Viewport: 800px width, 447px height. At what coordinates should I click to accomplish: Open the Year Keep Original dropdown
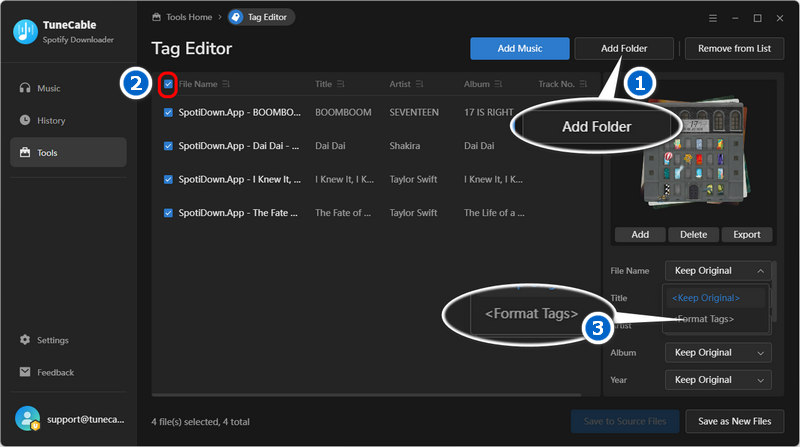[x=718, y=380]
